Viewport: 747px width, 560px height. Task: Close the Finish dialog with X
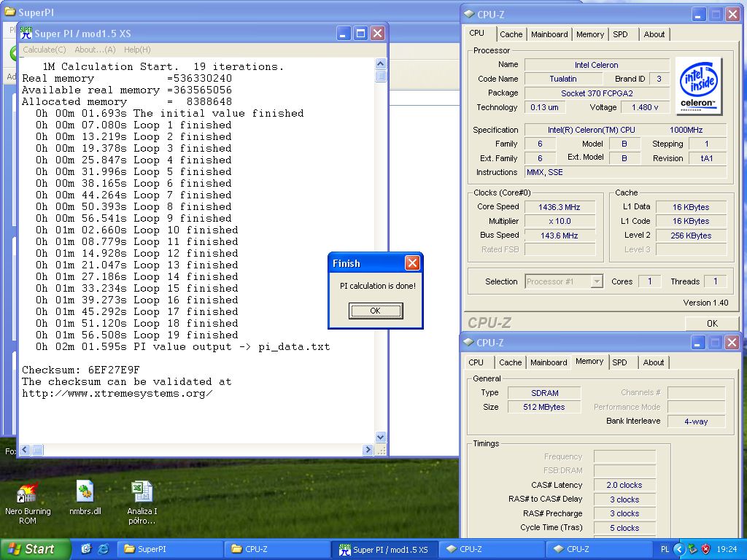[x=412, y=262]
